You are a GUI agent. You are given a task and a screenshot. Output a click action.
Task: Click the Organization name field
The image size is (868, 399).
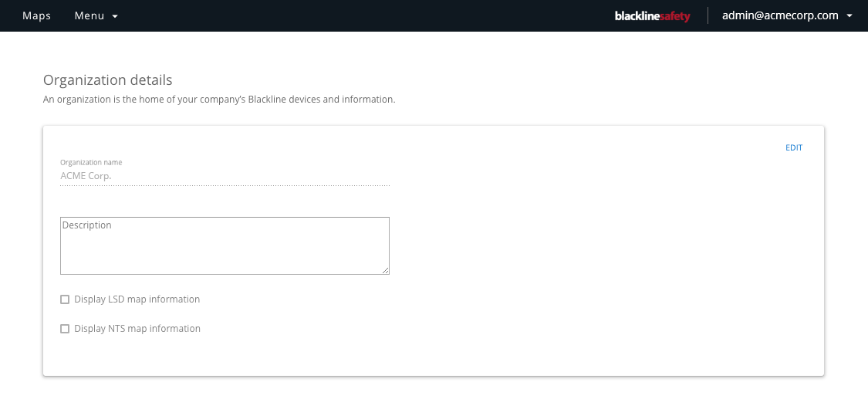click(x=225, y=176)
